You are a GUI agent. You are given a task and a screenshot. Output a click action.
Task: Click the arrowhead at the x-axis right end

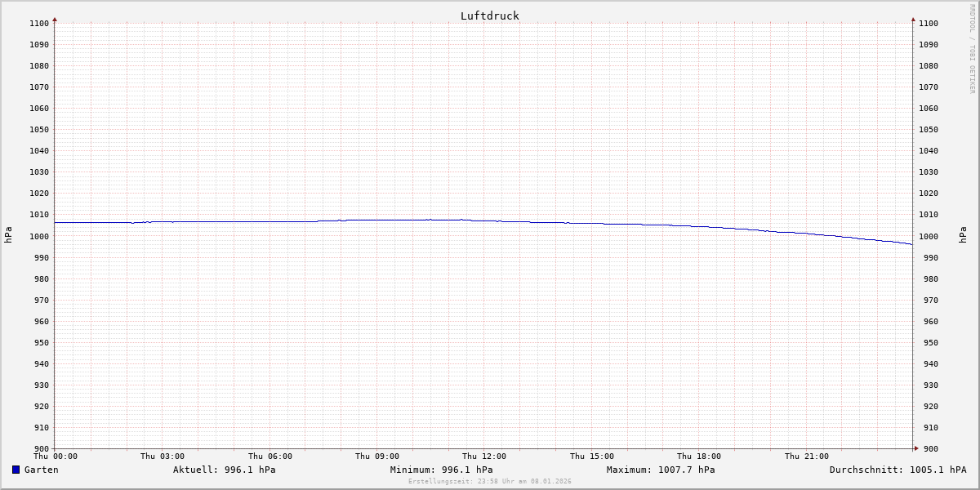[x=915, y=448]
